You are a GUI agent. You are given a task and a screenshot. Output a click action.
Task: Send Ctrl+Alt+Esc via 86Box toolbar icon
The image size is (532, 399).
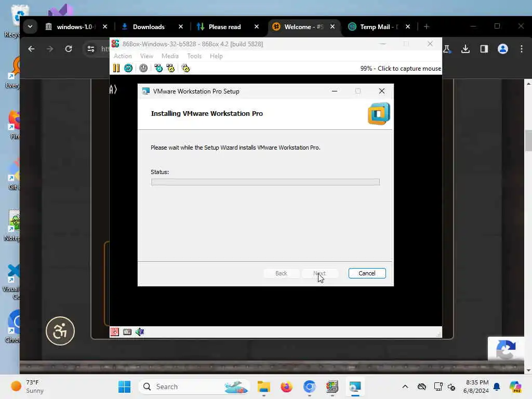[x=170, y=68]
